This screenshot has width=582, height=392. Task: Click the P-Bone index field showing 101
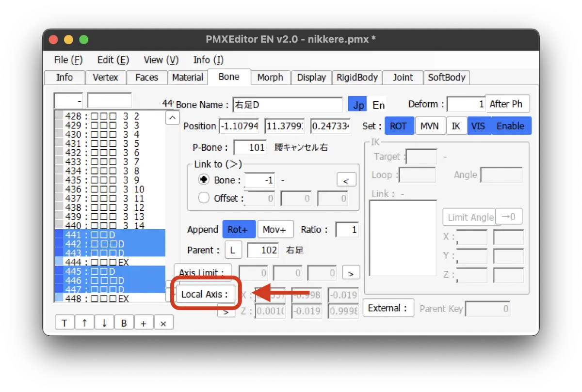click(250, 147)
